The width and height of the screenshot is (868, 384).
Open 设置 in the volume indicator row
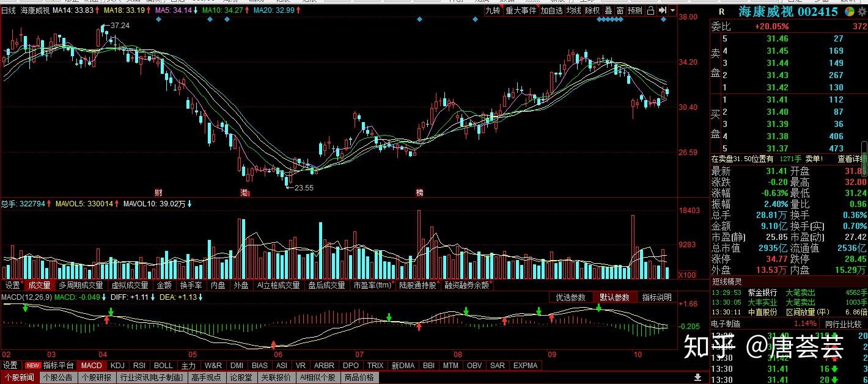(12, 285)
